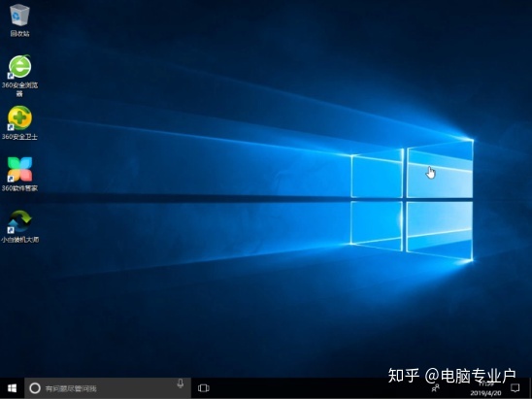Screen dimensions: 532x399
Task: Open Task View on taskbar
Action: (x=204, y=388)
